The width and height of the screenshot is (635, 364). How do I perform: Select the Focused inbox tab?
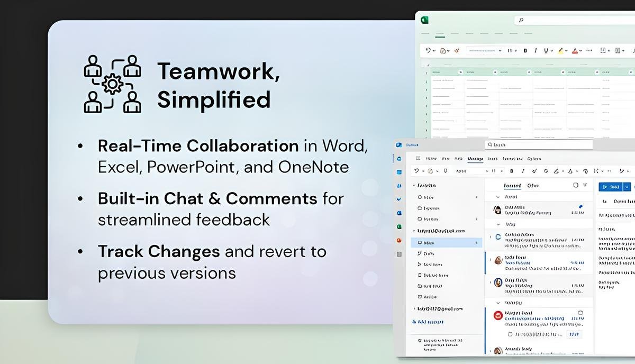pos(512,186)
